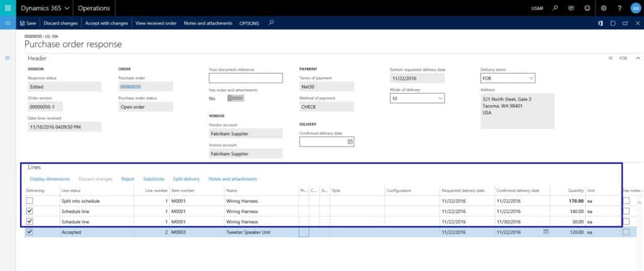
Task: Collapse the Header section chevron
Action: (x=638, y=58)
